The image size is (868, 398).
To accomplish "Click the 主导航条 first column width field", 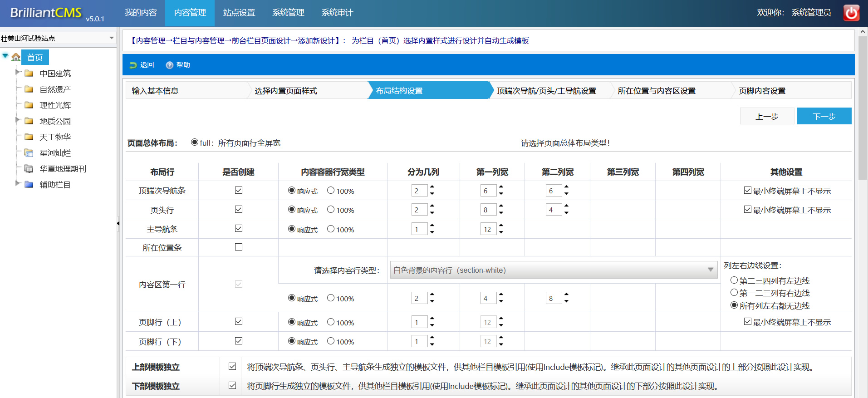I will tap(488, 229).
